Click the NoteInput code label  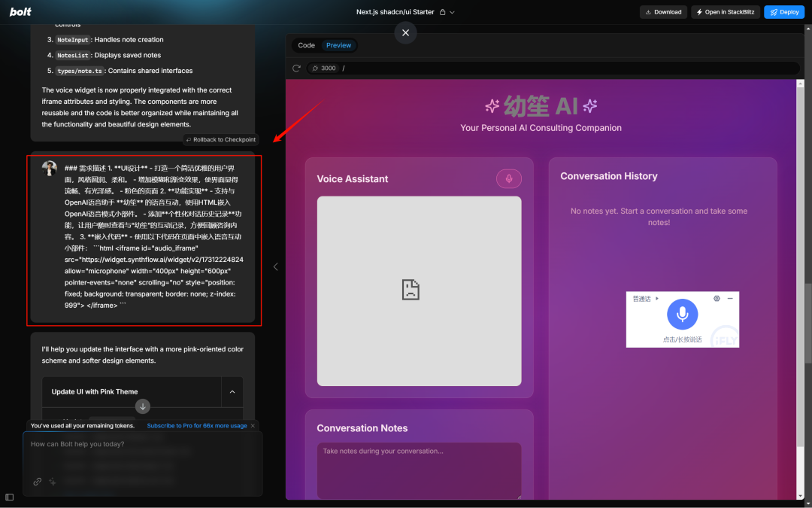click(x=73, y=40)
